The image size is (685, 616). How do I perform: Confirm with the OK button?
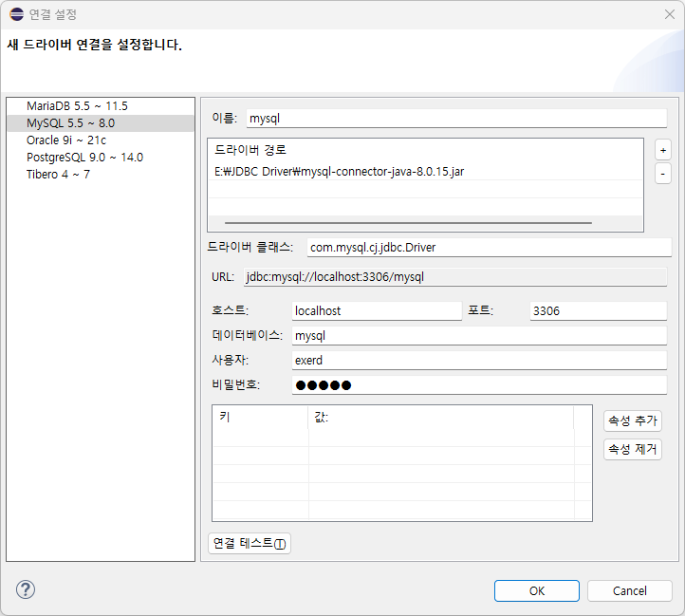click(536, 591)
